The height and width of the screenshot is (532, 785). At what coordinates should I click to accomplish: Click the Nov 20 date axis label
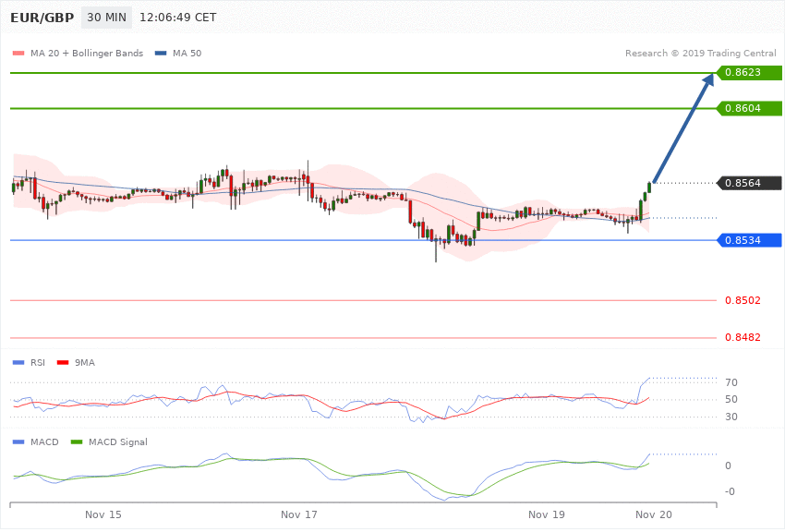653,514
